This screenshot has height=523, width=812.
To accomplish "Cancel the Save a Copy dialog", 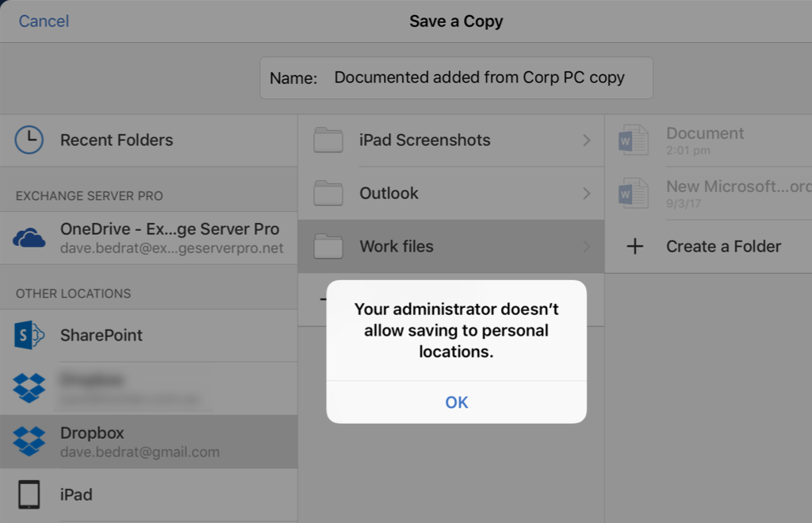I will pyautogui.click(x=44, y=21).
